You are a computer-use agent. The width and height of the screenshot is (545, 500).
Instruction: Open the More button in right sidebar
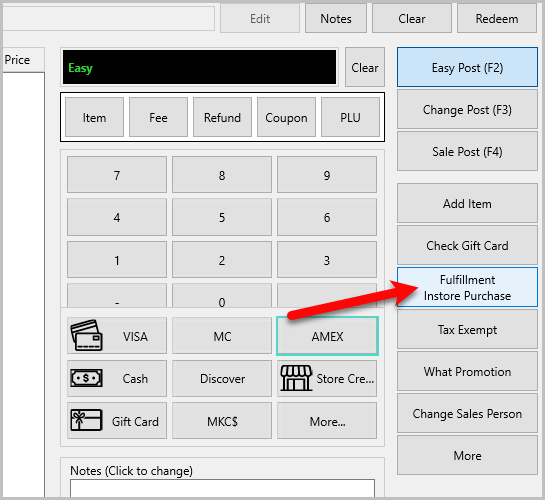[467, 455]
